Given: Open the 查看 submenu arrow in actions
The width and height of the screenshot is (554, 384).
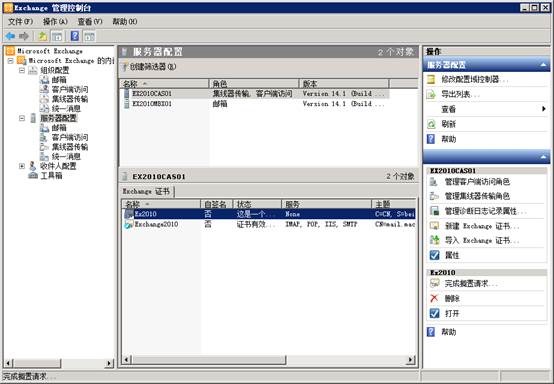Looking at the screenshot, I should pyautogui.click(x=544, y=109).
